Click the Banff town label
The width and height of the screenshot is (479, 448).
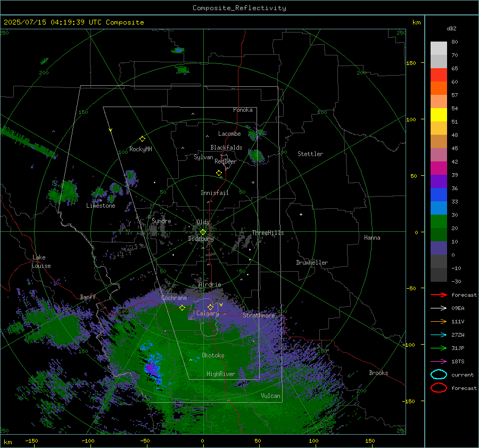88,297
